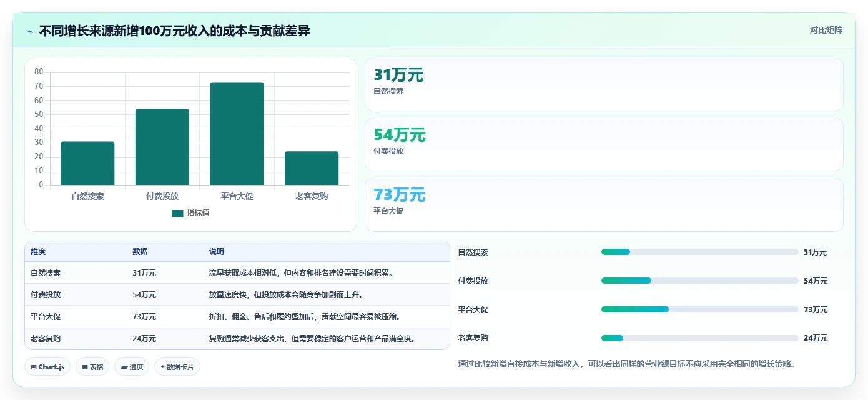Click the chart title 不同增长来源新增100万元收入
Image resolution: width=868 pixels, height=400 pixels.
pyautogui.click(x=174, y=31)
